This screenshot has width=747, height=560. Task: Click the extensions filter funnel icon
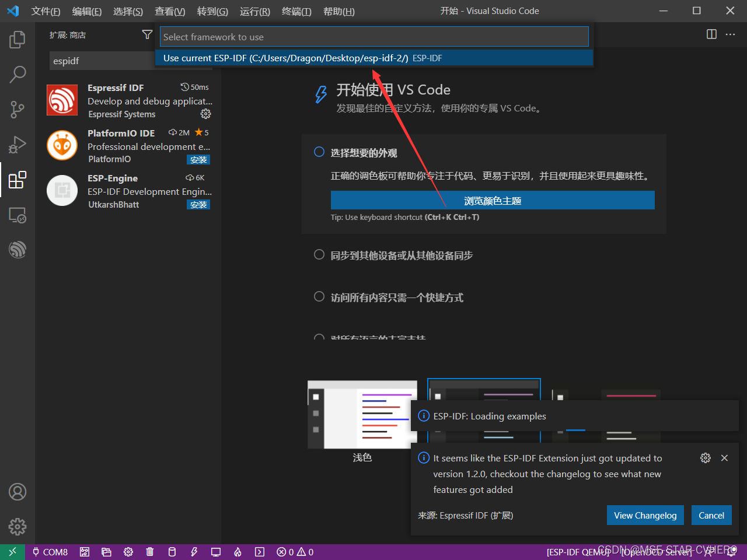coord(147,35)
